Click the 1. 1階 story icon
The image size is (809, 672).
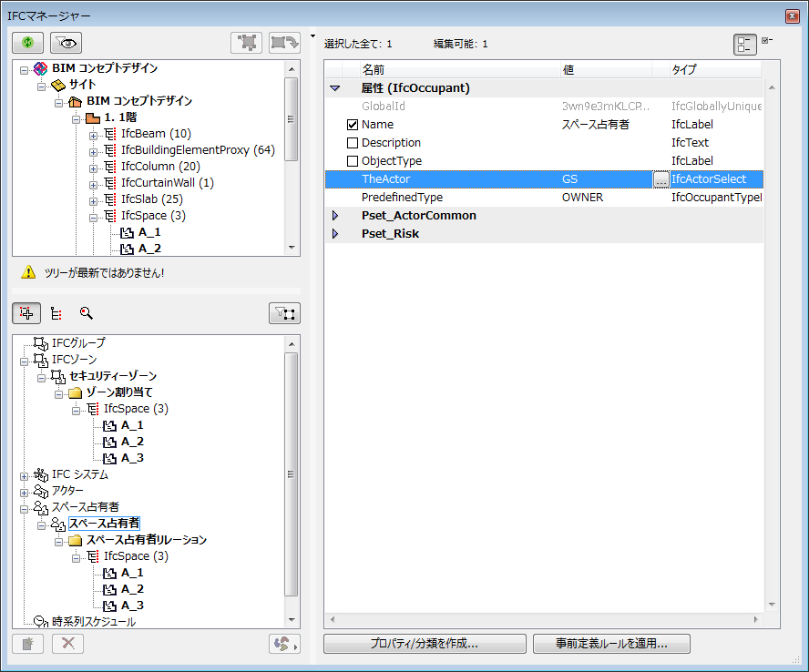pyautogui.click(x=93, y=117)
